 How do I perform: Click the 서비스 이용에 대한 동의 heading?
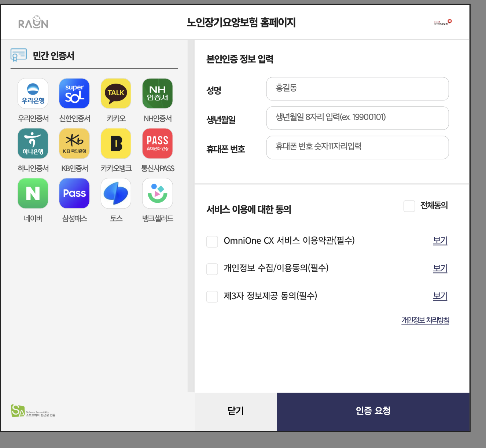[249, 209]
